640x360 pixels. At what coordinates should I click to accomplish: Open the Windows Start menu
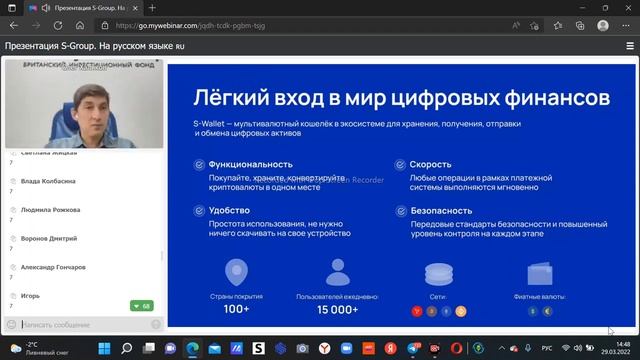tap(104, 349)
